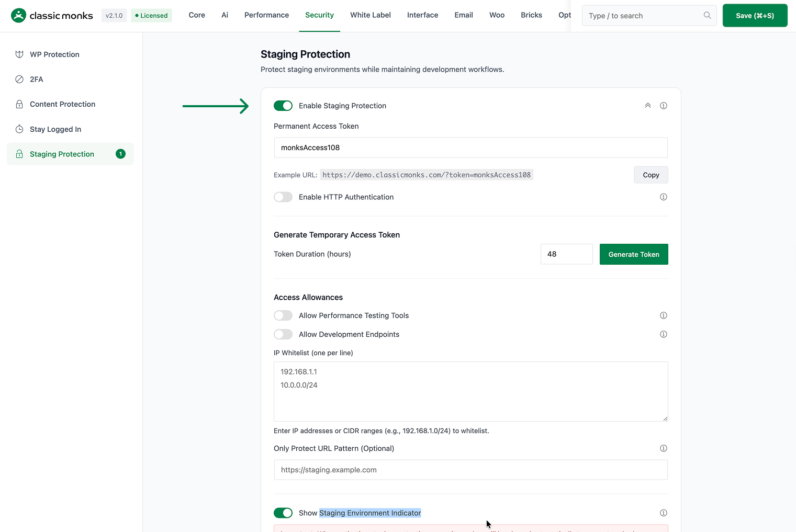Click the CIDR ranges helper text

click(x=381, y=431)
